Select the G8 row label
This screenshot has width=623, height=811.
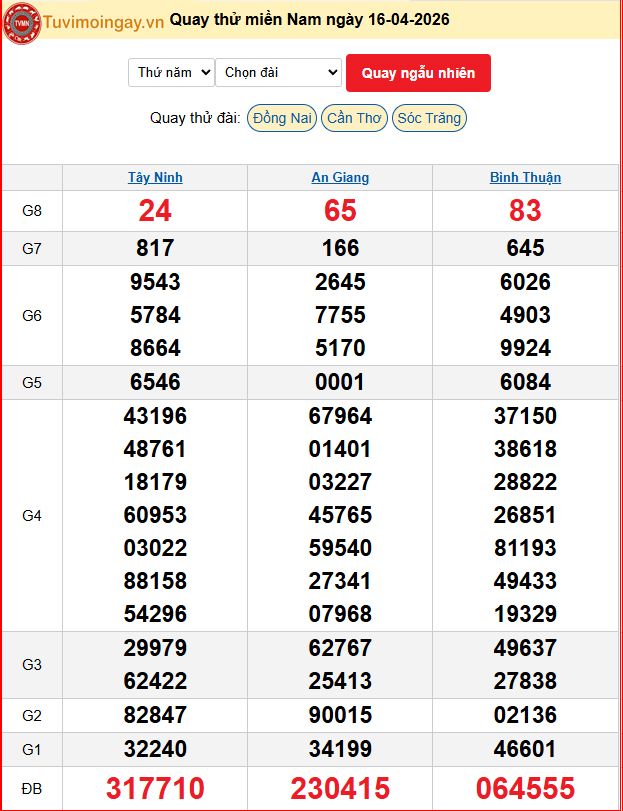coord(32,211)
